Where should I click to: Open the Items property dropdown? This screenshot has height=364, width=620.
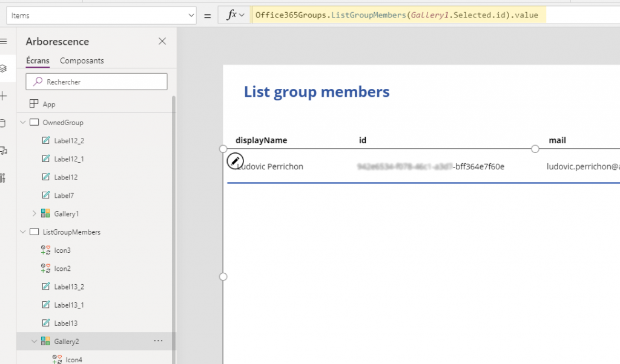click(101, 15)
